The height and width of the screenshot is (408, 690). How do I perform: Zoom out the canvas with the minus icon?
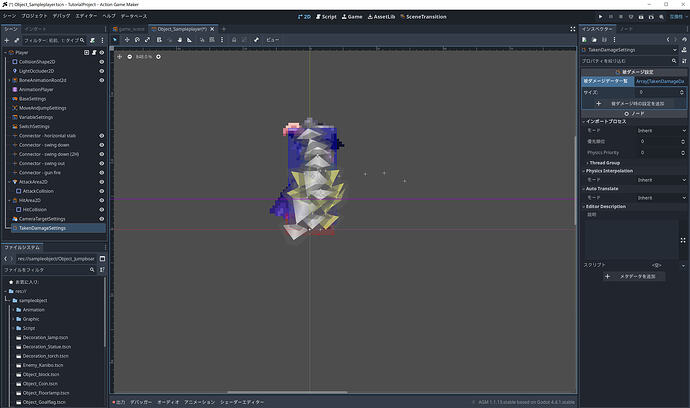[x=129, y=57]
